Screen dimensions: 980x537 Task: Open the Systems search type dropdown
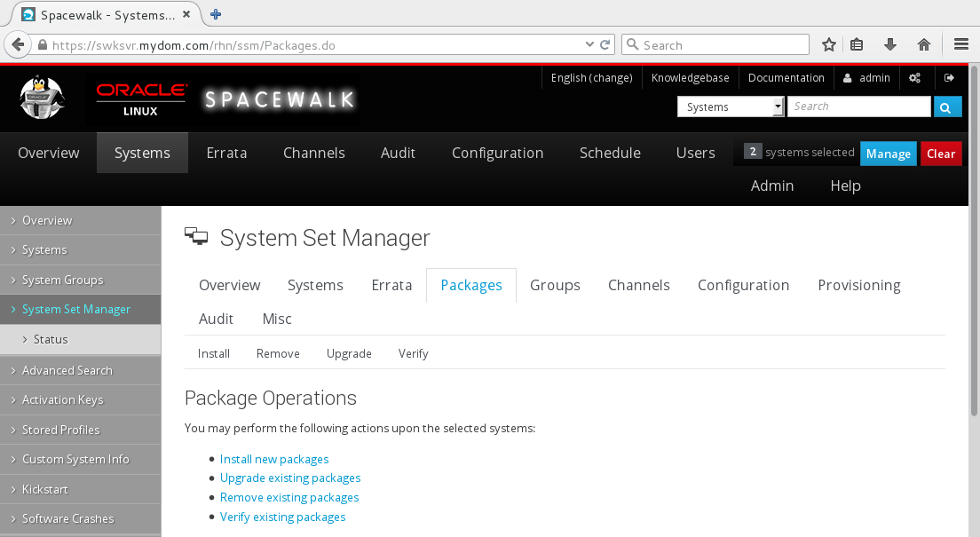tap(731, 107)
